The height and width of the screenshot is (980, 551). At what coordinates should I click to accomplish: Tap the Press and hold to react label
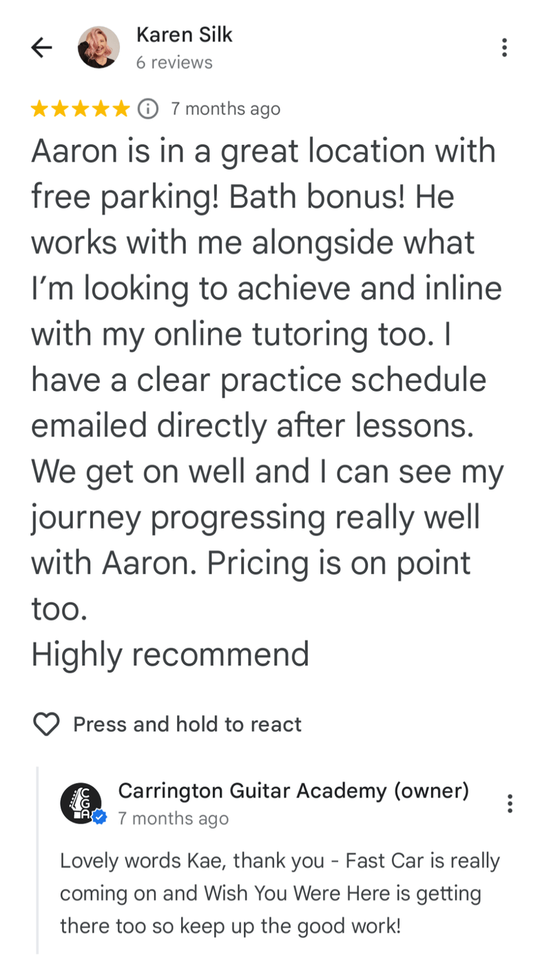click(187, 724)
